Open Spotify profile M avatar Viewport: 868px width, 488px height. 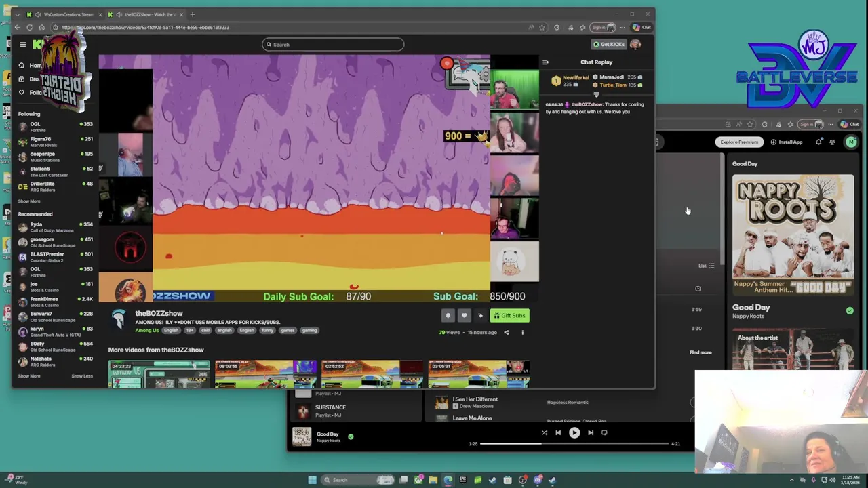(x=851, y=142)
